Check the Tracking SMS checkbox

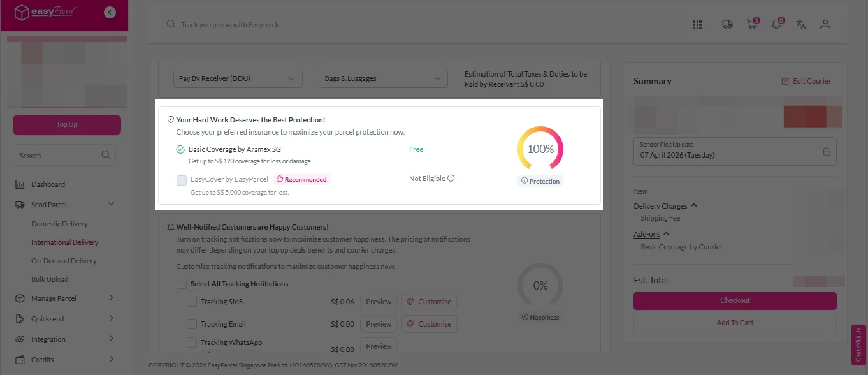pyautogui.click(x=192, y=302)
